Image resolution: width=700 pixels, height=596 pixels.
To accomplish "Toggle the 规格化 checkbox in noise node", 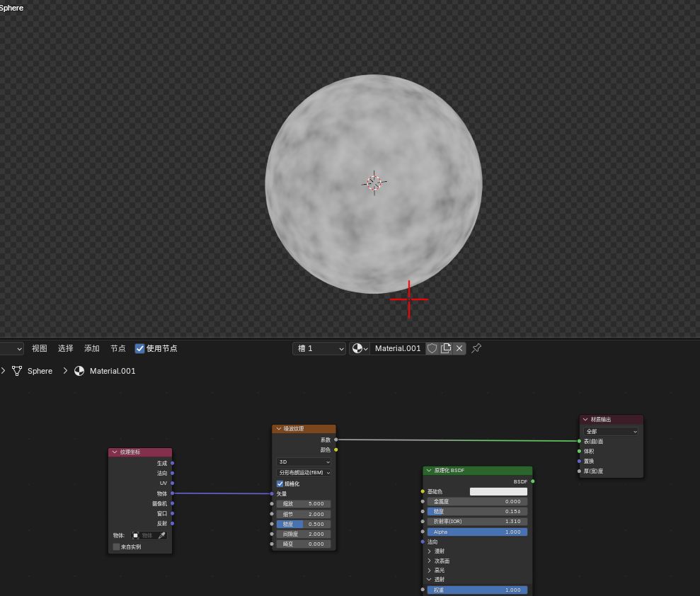I will [280, 483].
